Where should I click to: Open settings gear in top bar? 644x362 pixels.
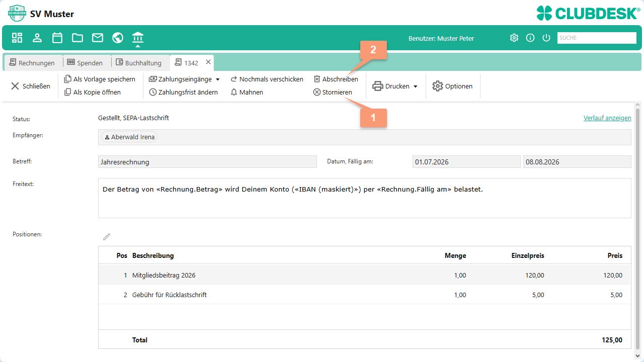tap(514, 38)
